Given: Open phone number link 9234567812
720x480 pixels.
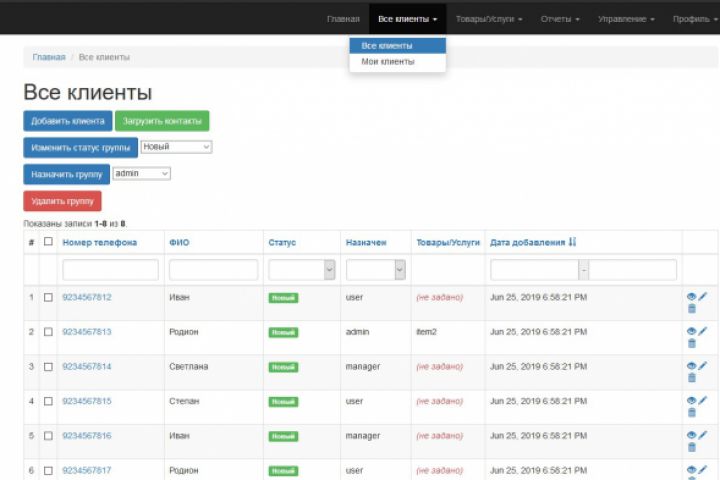Looking at the screenshot, I should click(x=87, y=297).
